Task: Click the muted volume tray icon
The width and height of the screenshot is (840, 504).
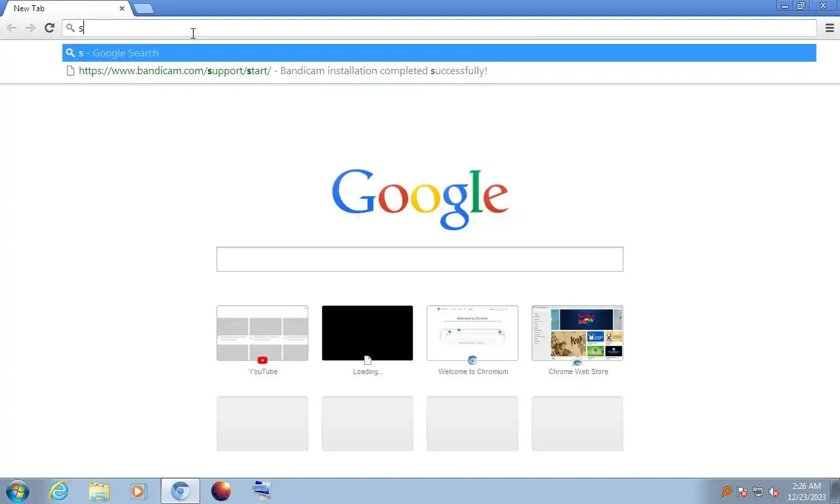Action: click(x=774, y=492)
